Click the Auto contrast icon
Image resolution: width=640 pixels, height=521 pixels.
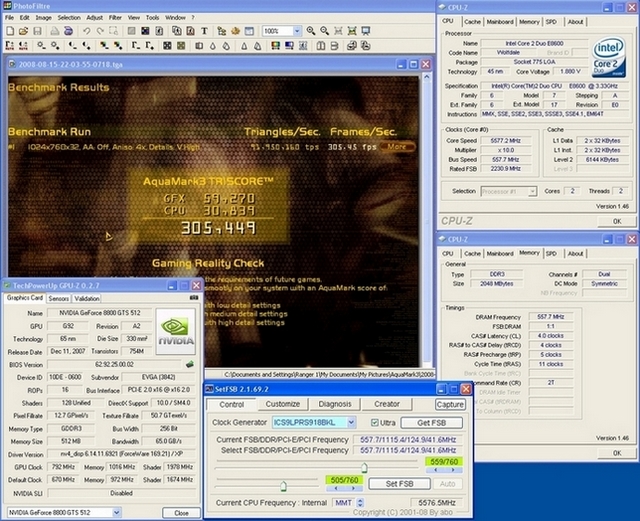coord(24,46)
